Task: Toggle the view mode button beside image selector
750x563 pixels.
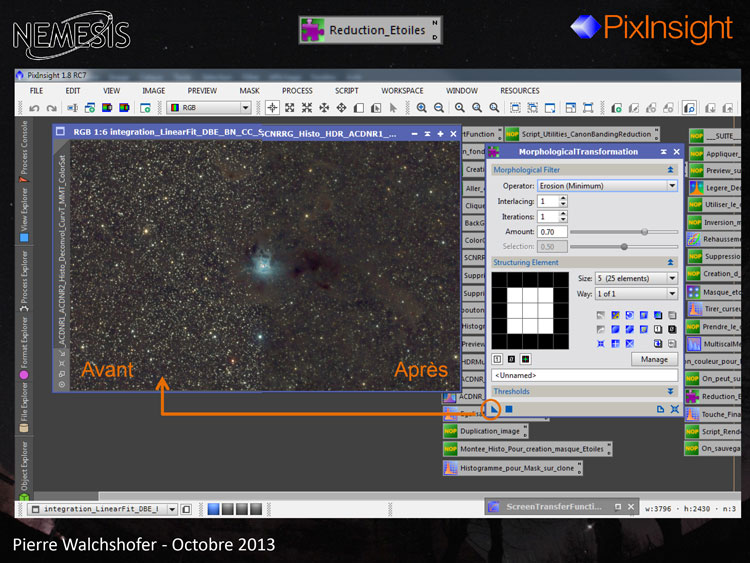Action: (x=186, y=509)
